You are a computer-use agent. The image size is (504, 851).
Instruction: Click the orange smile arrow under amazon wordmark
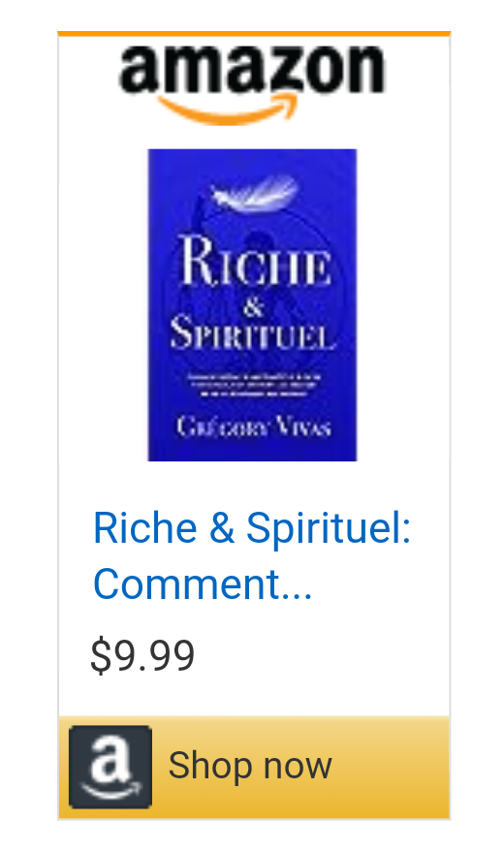[229, 110]
